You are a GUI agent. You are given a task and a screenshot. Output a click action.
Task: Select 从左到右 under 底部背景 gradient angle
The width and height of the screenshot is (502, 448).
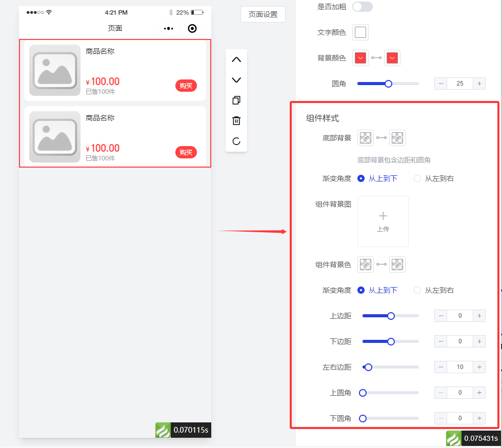click(x=417, y=178)
